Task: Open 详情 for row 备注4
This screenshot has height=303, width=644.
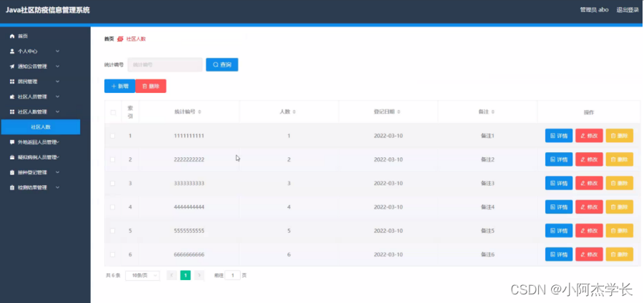Action: pos(558,207)
